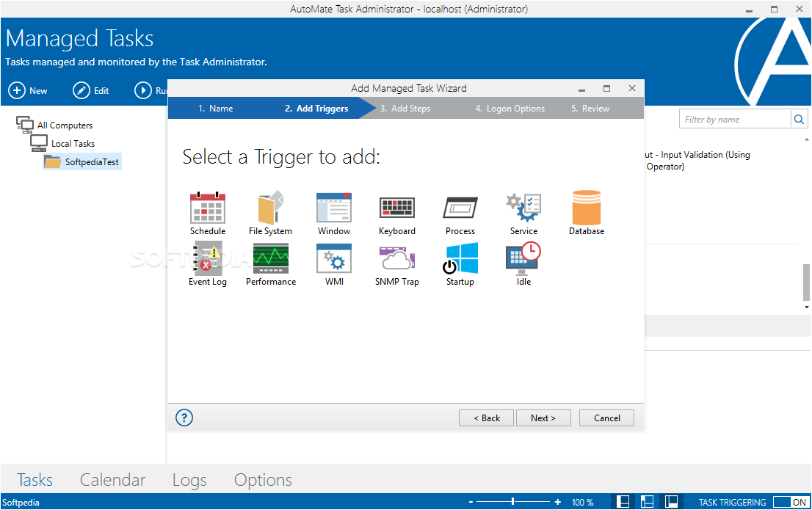812x510 pixels.
Task: Click the task list vertical scrollbar
Action: tap(806, 283)
